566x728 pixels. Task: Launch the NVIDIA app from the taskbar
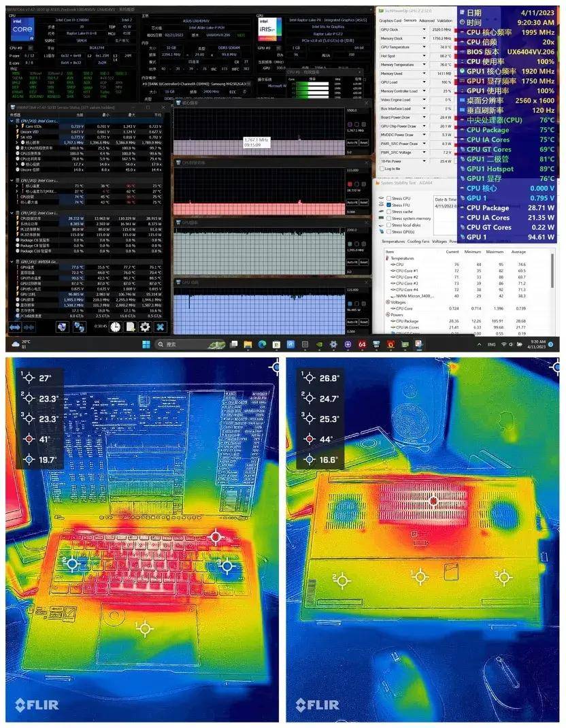[x=320, y=344]
